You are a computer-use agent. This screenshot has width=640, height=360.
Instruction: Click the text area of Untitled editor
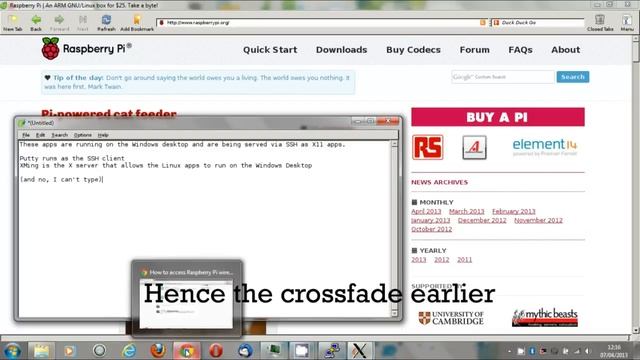click(x=204, y=229)
